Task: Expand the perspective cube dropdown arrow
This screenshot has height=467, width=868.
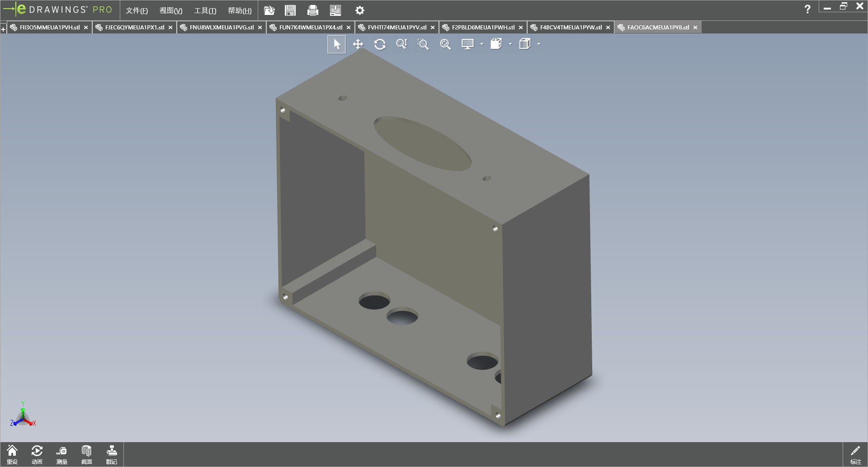Action: click(x=539, y=44)
